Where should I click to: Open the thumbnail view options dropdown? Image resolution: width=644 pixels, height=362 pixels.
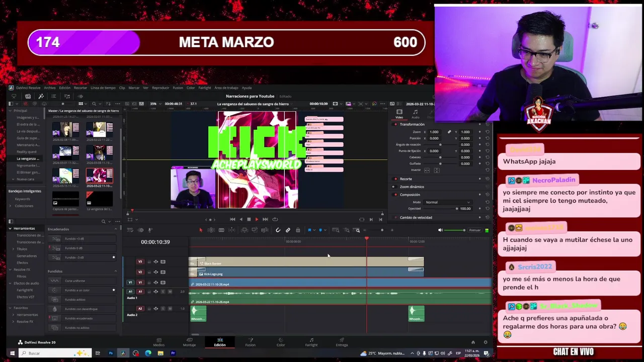click(86, 104)
